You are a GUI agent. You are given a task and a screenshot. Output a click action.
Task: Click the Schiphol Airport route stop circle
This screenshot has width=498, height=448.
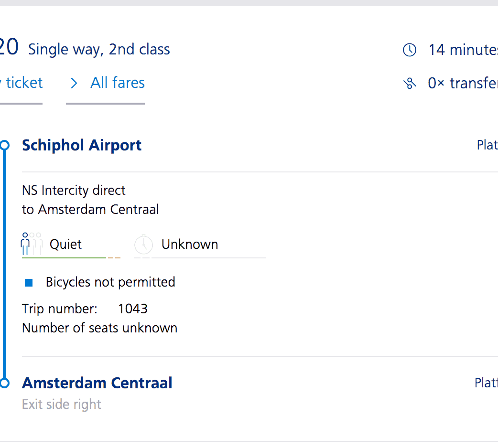[5, 145]
